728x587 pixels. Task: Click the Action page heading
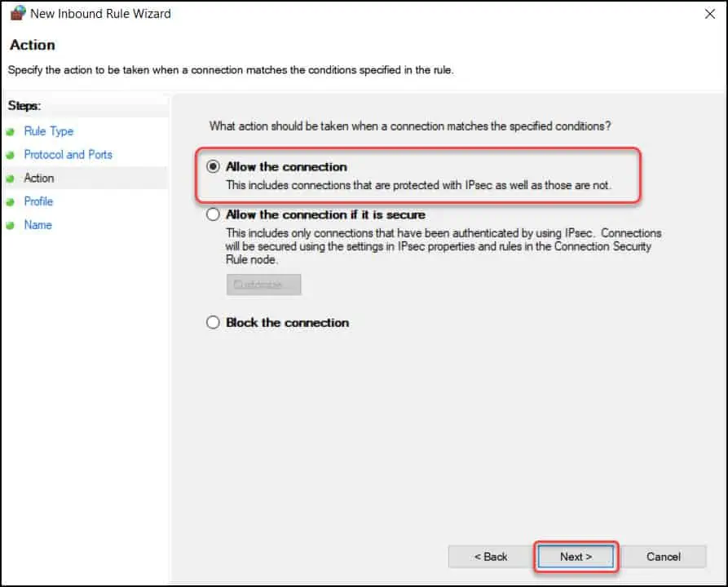tap(33, 45)
